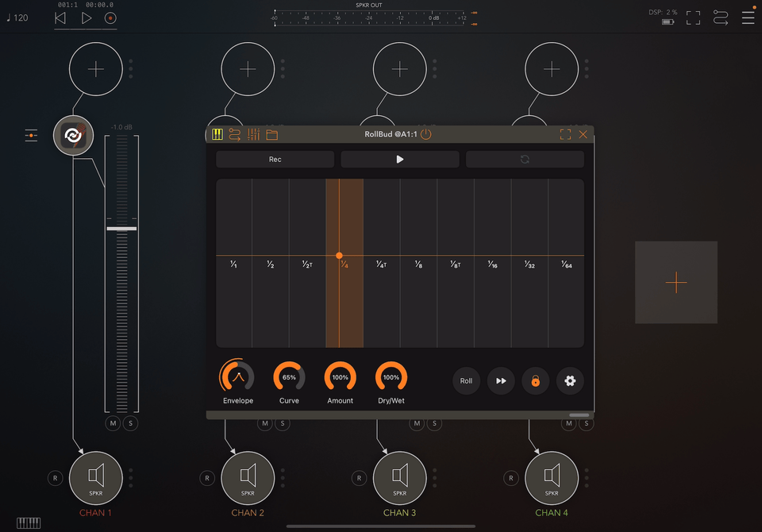This screenshot has height=532, width=762.
Task: Open parameter sliders icon in RollBud header
Action: click(254, 134)
